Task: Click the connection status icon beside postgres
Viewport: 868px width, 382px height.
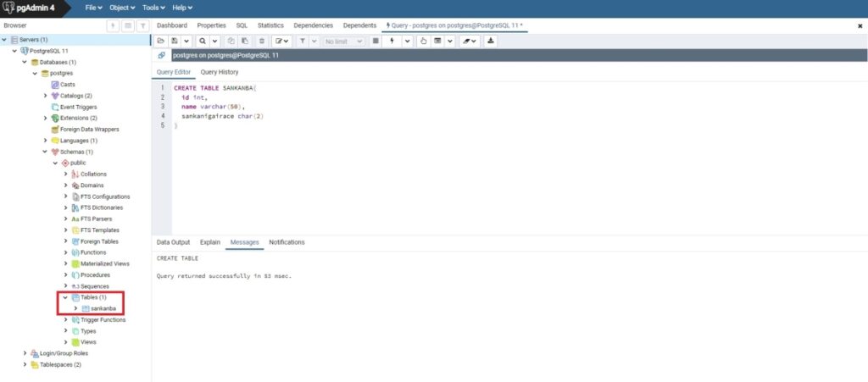Action: (161, 55)
